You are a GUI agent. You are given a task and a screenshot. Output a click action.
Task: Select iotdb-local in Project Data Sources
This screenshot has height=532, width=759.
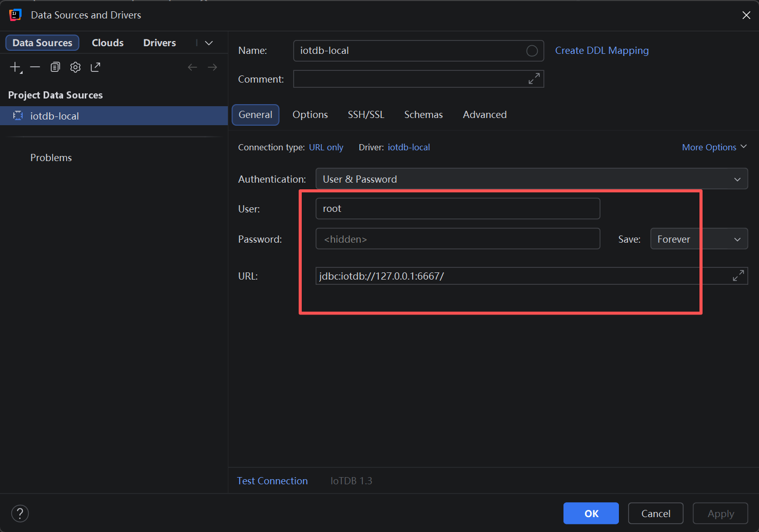pyautogui.click(x=114, y=116)
